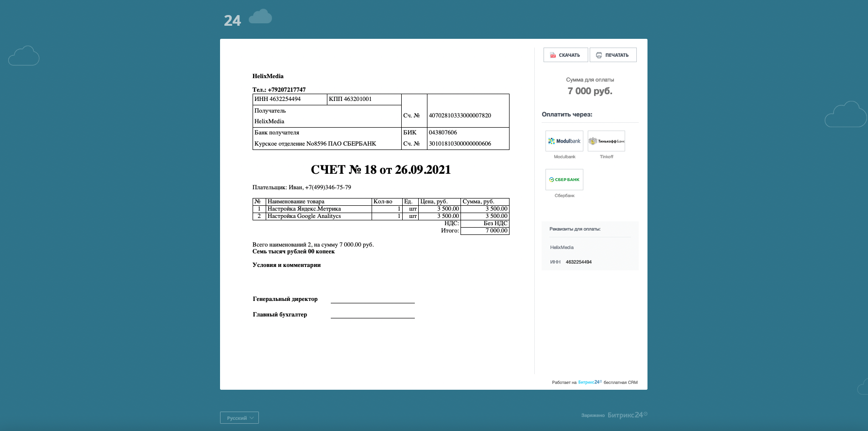Click the Настройка Google Analitycs invoice row
The height and width of the screenshot is (431, 868).
pyautogui.click(x=304, y=216)
